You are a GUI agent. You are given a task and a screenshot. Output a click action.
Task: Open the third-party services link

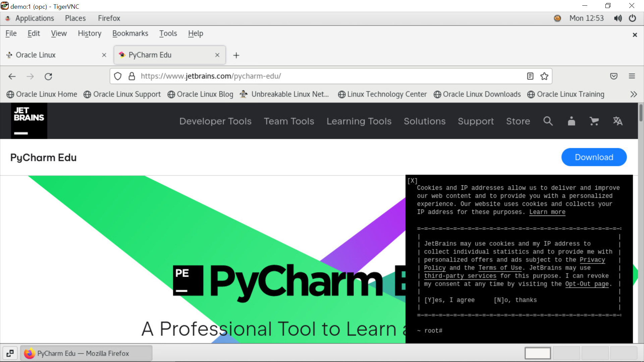pos(460,276)
